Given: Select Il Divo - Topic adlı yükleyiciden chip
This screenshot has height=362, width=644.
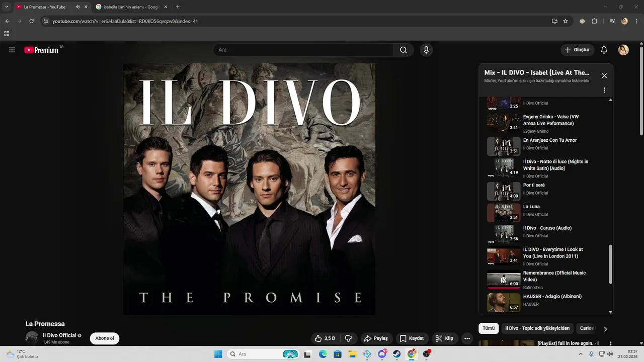Looking at the screenshot, I should (x=537, y=328).
